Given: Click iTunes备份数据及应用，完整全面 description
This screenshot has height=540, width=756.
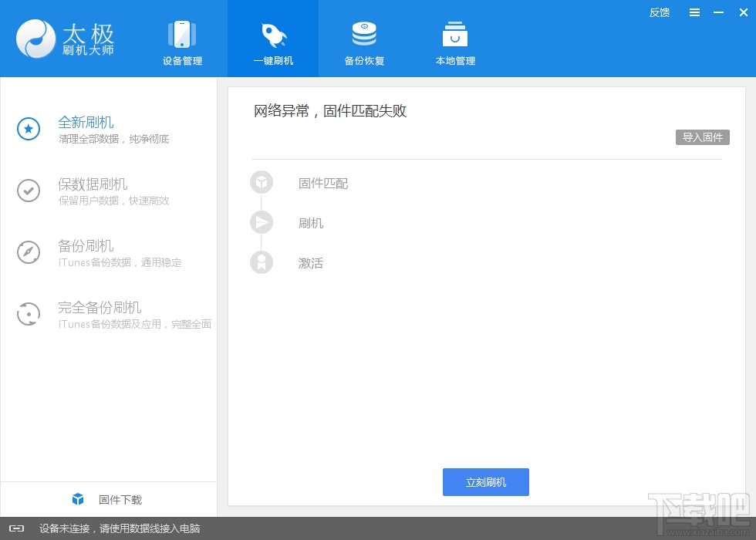Looking at the screenshot, I should (135, 325).
